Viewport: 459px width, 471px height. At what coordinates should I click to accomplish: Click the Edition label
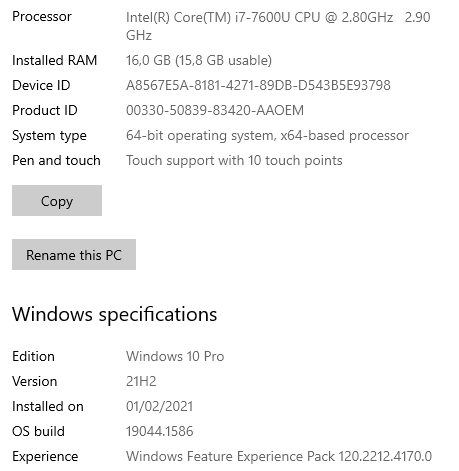pos(33,356)
